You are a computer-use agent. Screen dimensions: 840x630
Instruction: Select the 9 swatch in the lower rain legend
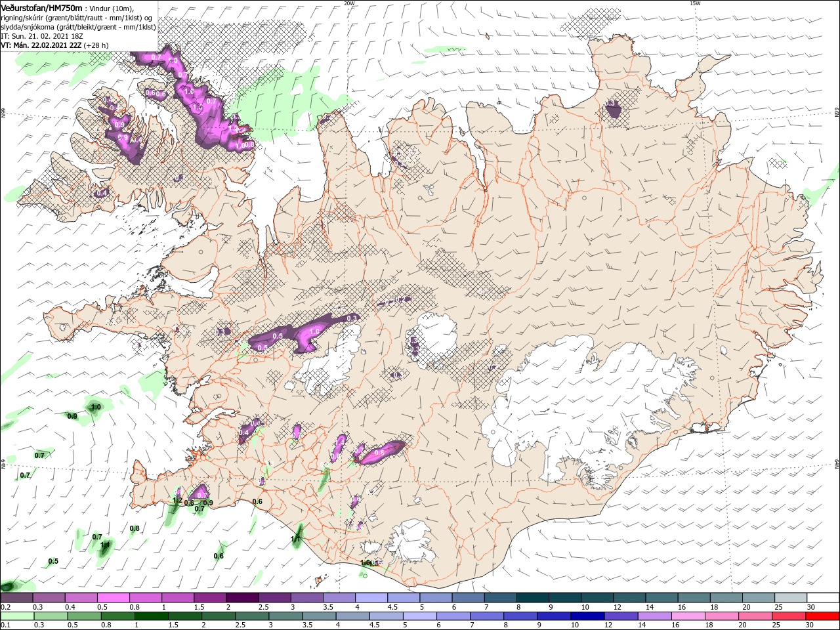tap(554, 616)
